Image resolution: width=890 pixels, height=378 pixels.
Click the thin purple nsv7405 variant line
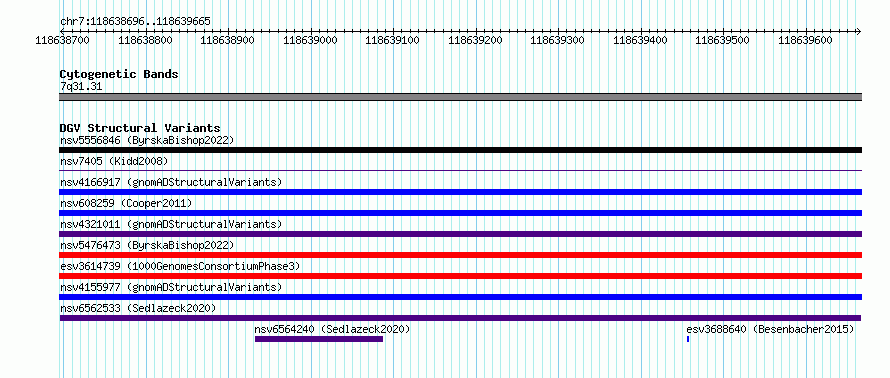click(460, 170)
